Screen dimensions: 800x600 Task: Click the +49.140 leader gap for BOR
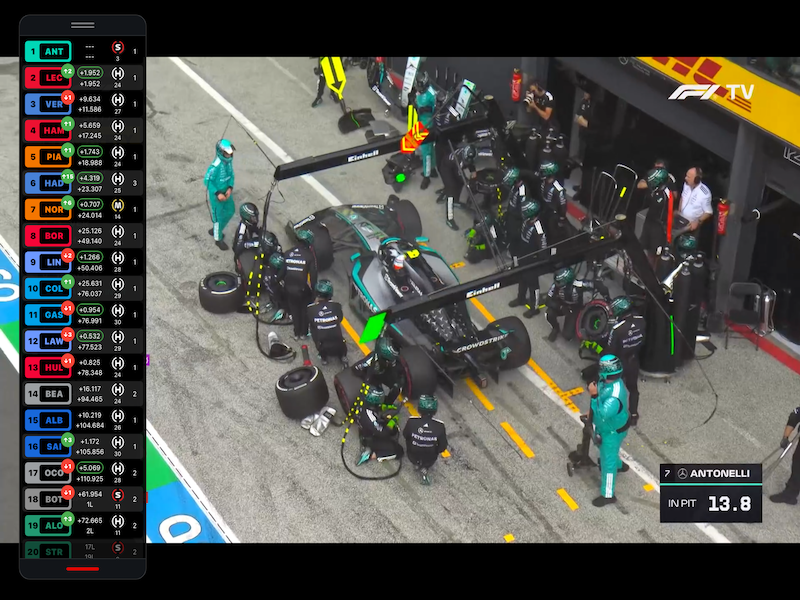pyautogui.click(x=89, y=241)
